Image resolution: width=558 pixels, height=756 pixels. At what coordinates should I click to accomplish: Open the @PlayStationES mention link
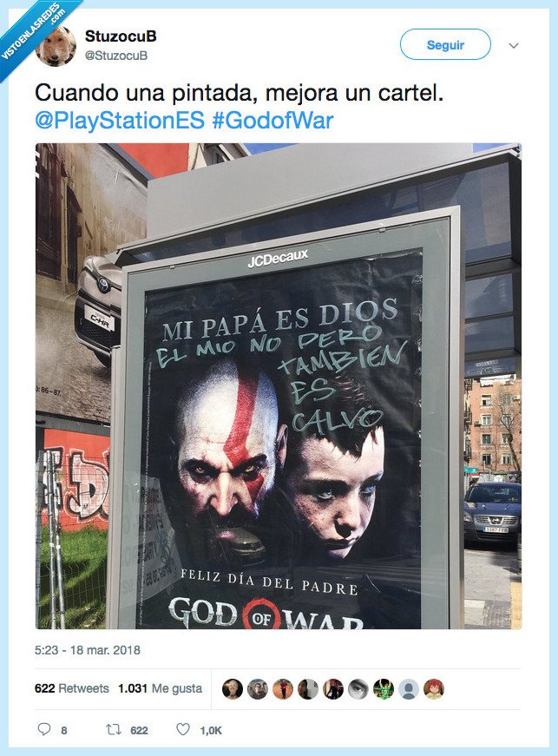tap(120, 120)
